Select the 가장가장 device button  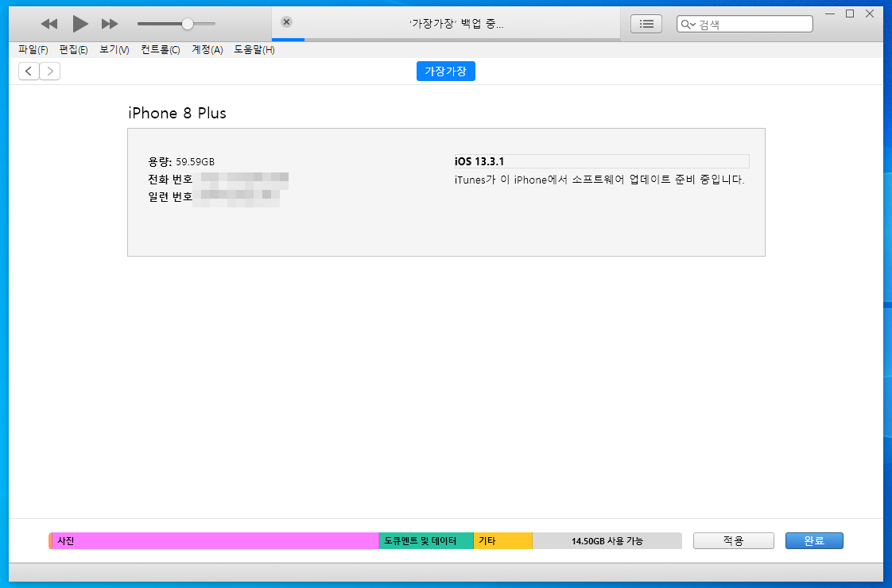tap(446, 71)
